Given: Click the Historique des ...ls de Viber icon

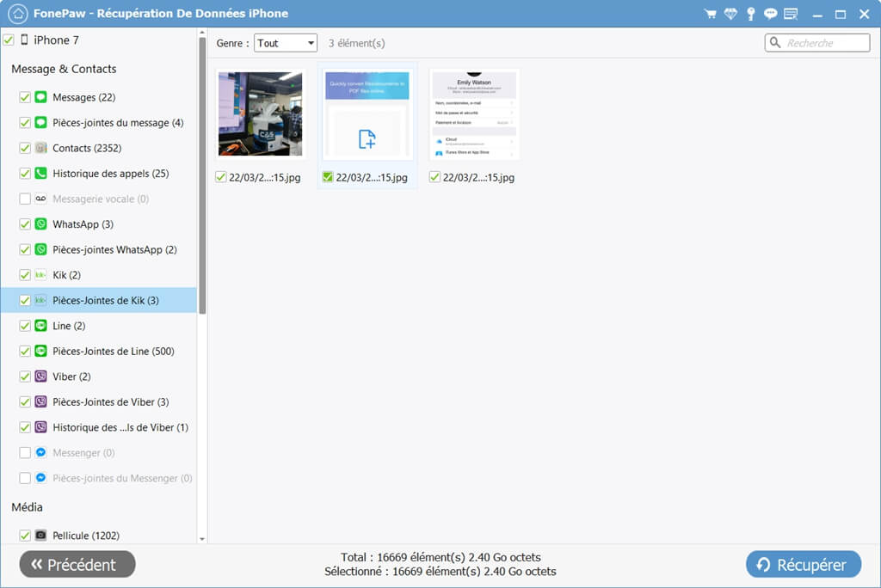Looking at the screenshot, I should [x=41, y=427].
